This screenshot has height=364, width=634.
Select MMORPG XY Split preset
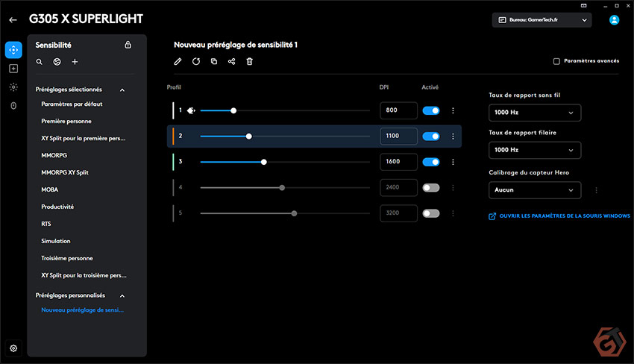click(65, 172)
